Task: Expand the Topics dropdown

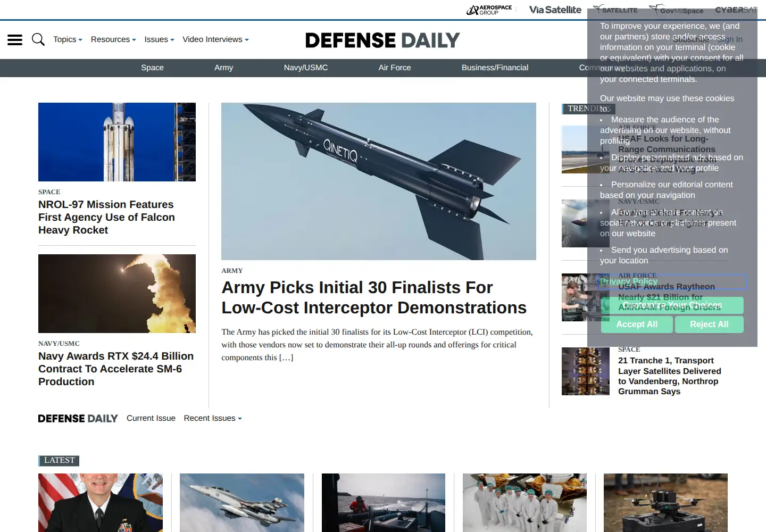Action: pos(68,39)
